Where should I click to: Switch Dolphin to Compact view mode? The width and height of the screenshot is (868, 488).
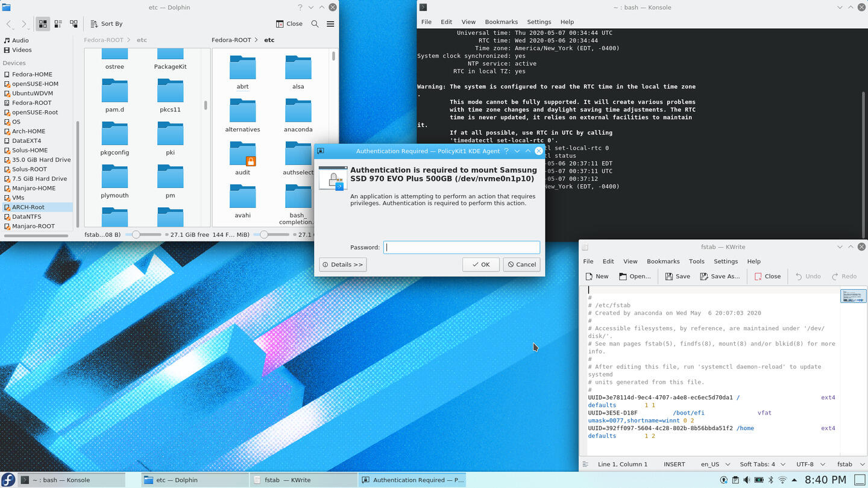click(58, 23)
